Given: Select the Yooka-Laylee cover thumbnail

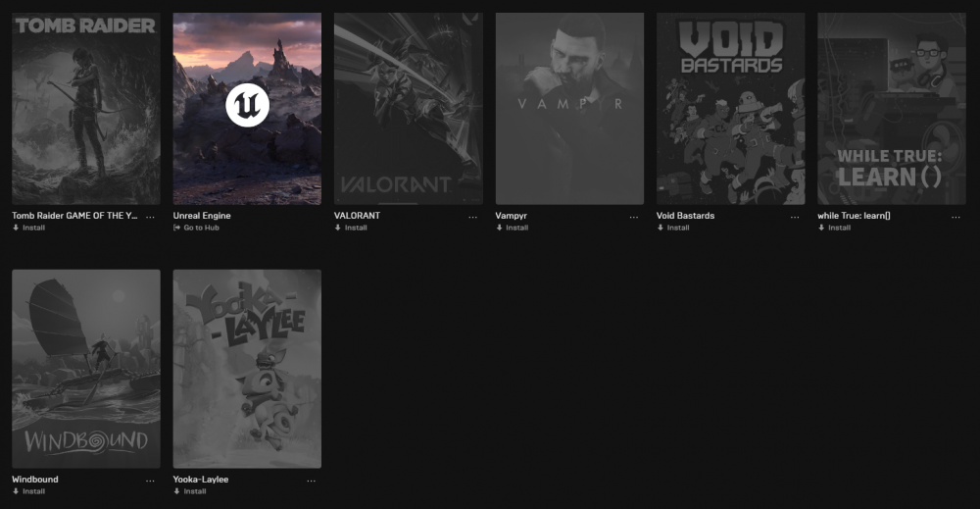Looking at the screenshot, I should click(247, 369).
